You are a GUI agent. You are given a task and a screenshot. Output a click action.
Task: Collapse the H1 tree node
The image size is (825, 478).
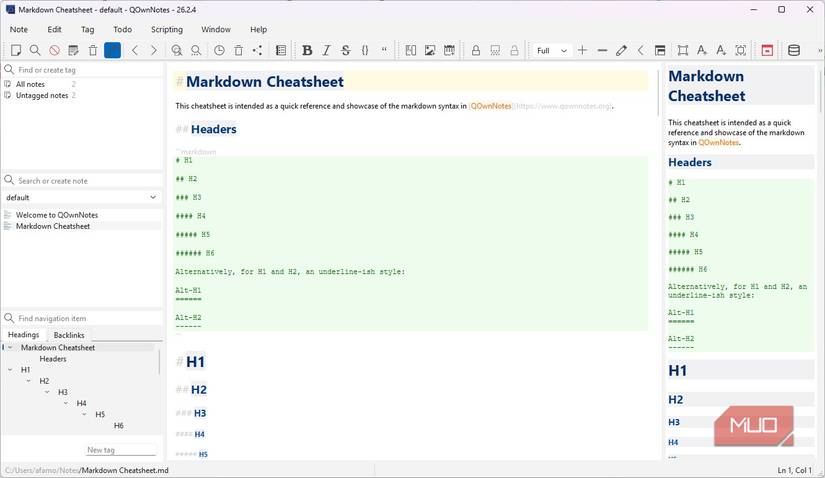click(10, 370)
